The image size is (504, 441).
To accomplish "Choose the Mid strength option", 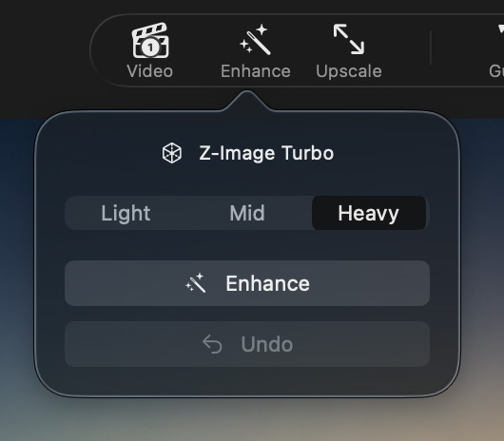I will 247,213.
